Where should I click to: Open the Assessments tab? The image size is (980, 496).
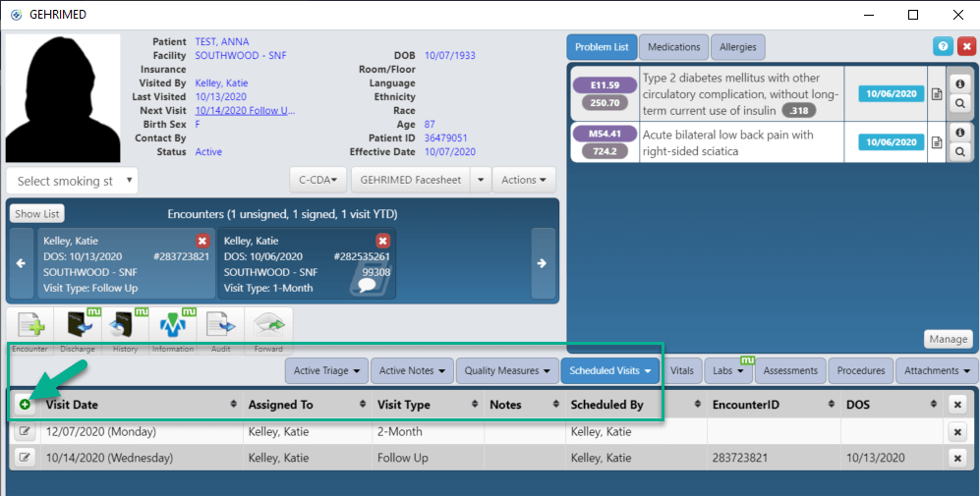[790, 370]
